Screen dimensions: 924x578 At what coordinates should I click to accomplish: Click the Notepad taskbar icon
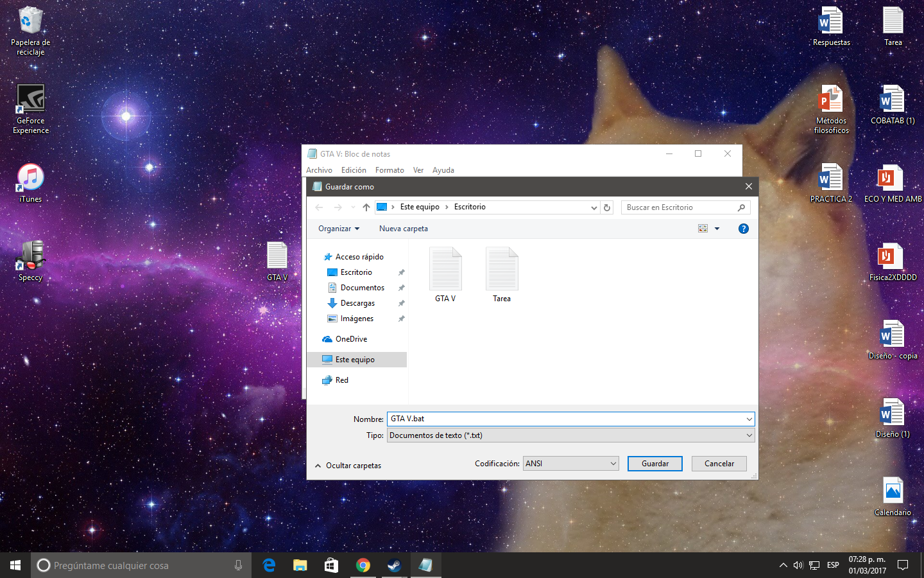(x=425, y=565)
